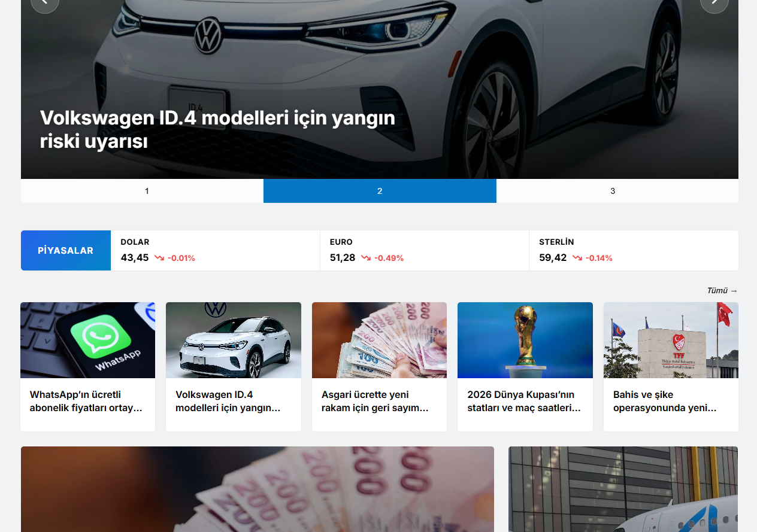This screenshot has width=757, height=532.
Task: Open the white Volkswagen car card image
Action: pos(234,340)
